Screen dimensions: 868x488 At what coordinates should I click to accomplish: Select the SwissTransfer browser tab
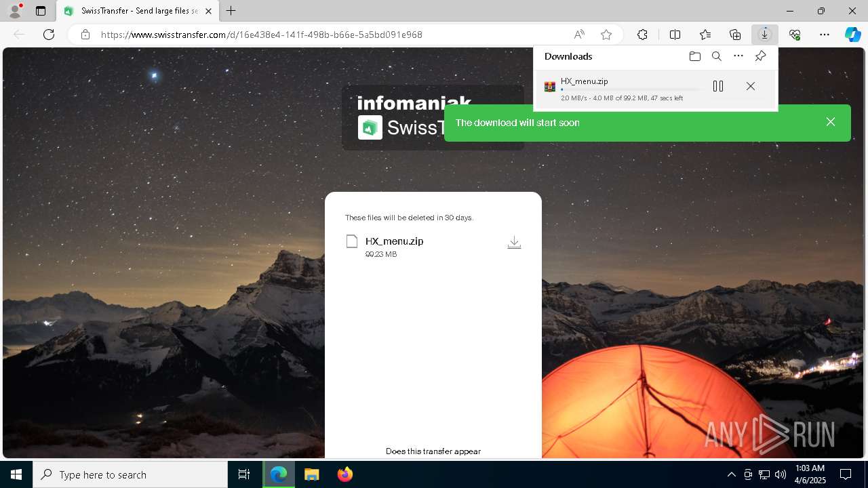(x=138, y=11)
